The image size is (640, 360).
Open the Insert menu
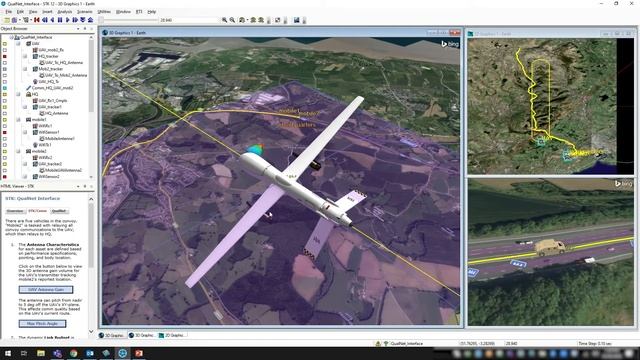pos(47,12)
